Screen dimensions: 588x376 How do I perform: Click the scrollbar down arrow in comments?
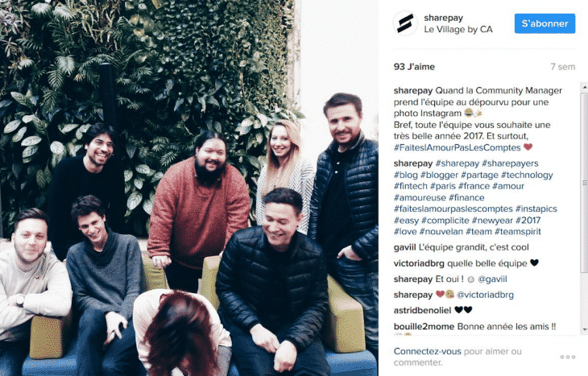pyautogui.click(x=584, y=329)
